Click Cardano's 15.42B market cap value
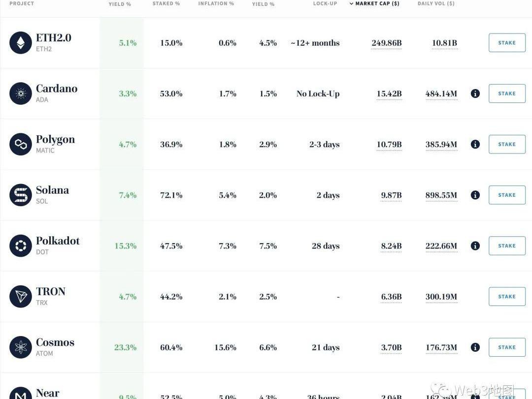The width and height of the screenshot is (532, 399). tap(389, 93)
